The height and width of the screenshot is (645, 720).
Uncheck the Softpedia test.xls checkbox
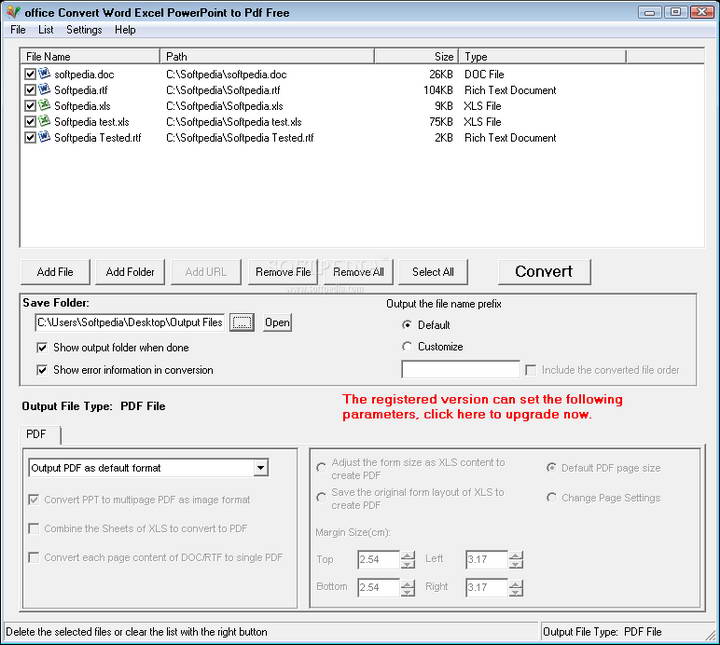pyautogui.click(x=30, y=122)
